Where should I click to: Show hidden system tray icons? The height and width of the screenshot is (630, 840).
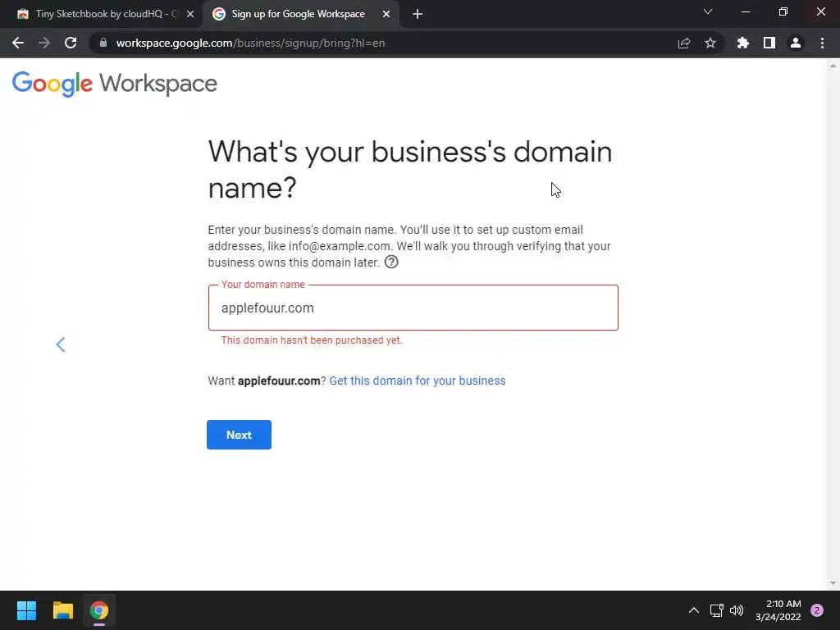pos(694,610)
